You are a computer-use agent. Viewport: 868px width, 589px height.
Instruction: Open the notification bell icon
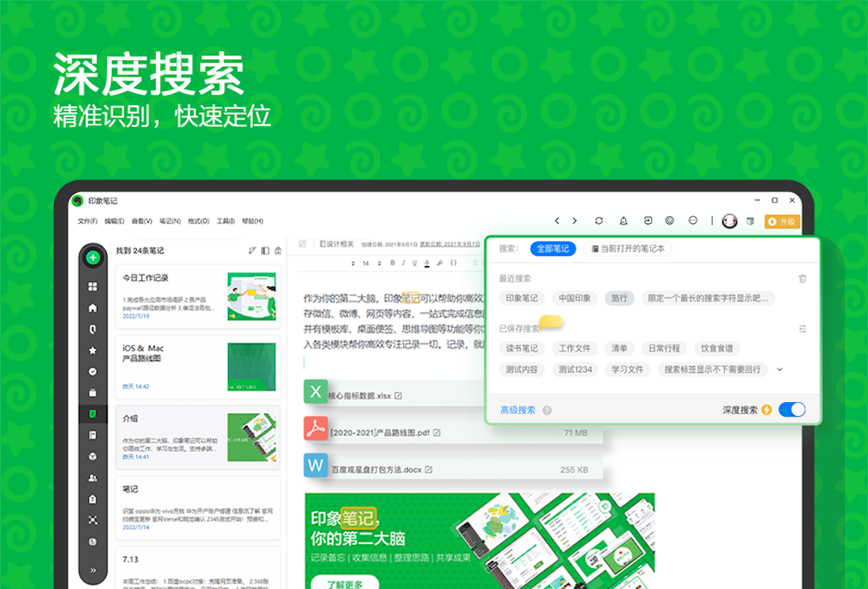[624, 221]
